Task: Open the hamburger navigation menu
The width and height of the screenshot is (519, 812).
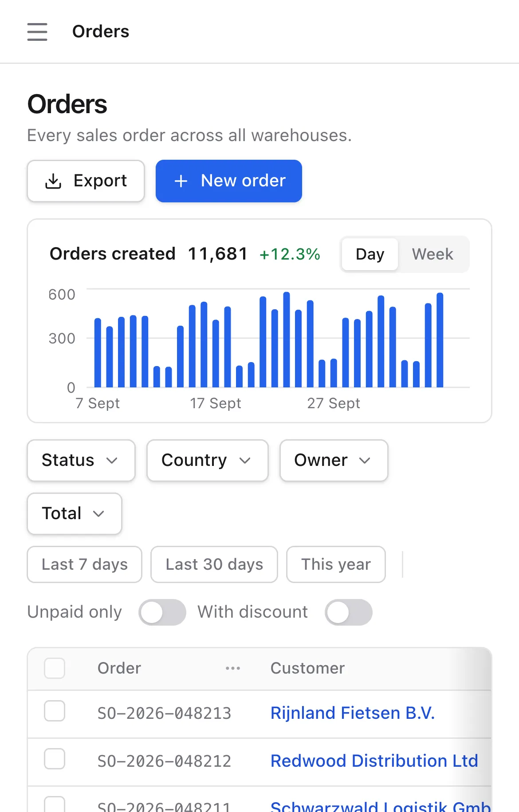Action: pyautogui.click(x=37, y=32)
